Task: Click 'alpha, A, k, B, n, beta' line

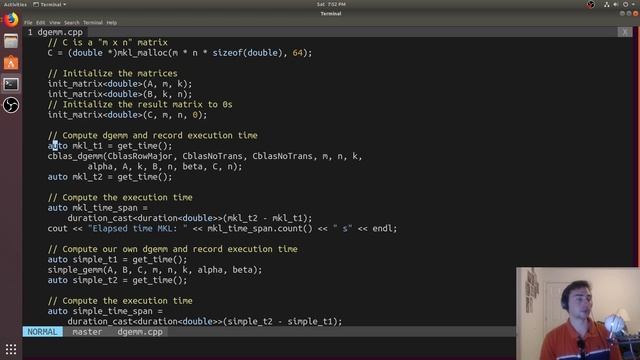Action: [164, 167]
